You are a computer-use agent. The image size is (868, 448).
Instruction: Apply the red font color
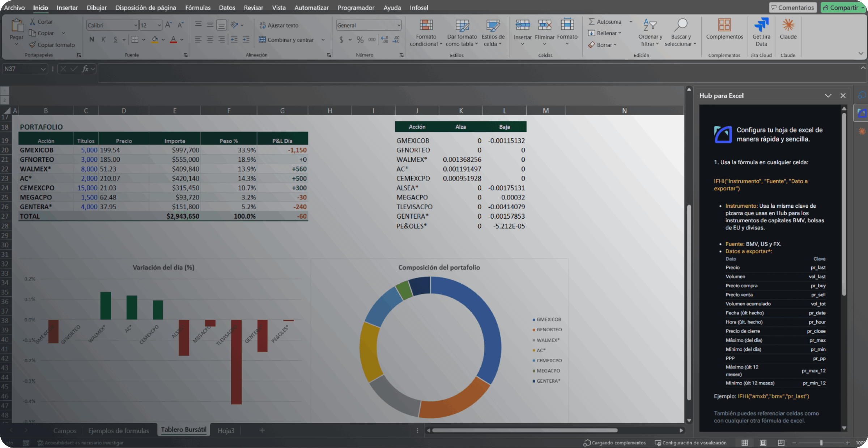174,39
